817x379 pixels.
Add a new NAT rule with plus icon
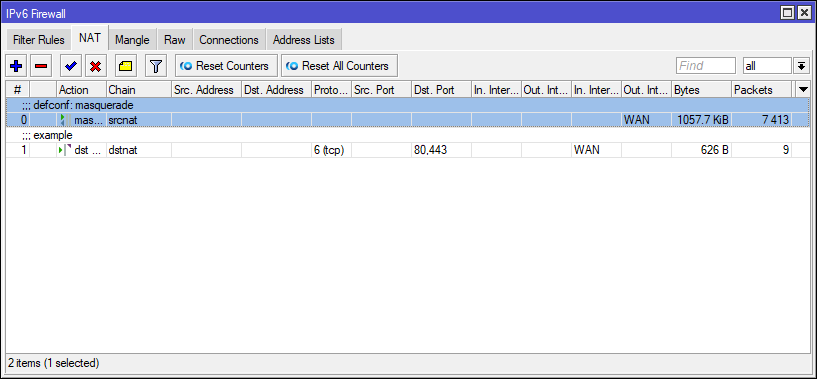16,66
